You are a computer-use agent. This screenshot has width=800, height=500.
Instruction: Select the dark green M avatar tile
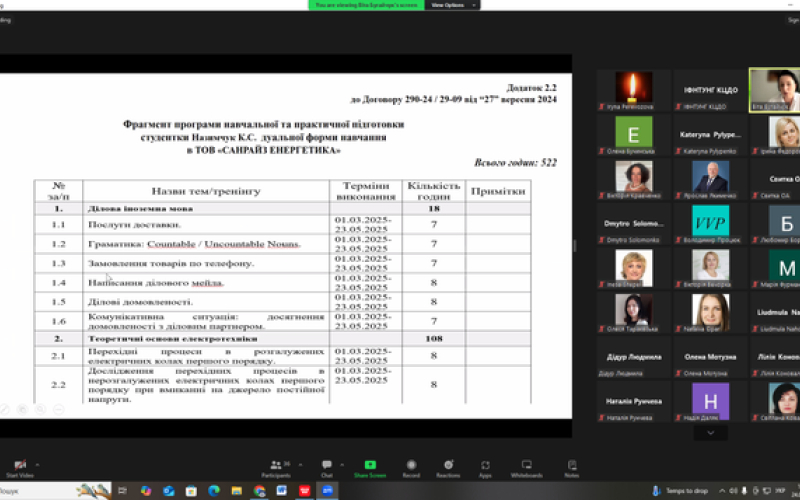(775, 268)
